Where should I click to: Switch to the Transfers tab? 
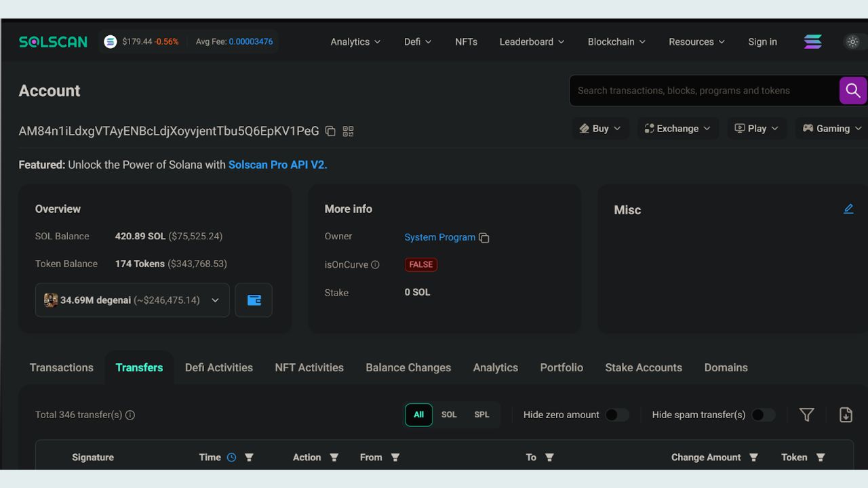[139, 367]
